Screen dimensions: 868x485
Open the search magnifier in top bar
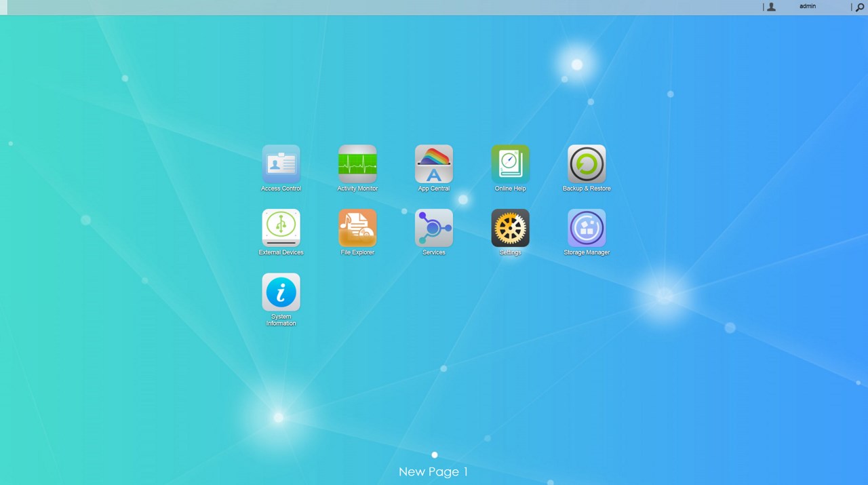click(x=860, y=7)
